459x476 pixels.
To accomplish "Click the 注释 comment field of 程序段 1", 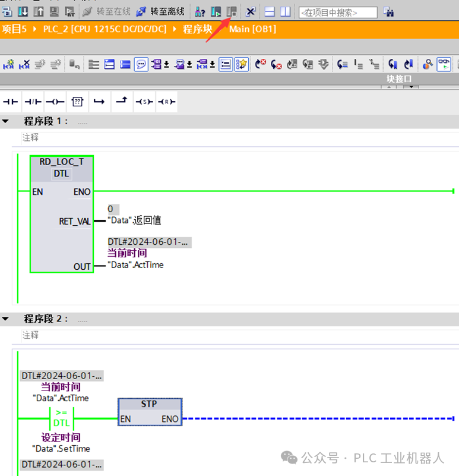I will [x=240, y=138].
